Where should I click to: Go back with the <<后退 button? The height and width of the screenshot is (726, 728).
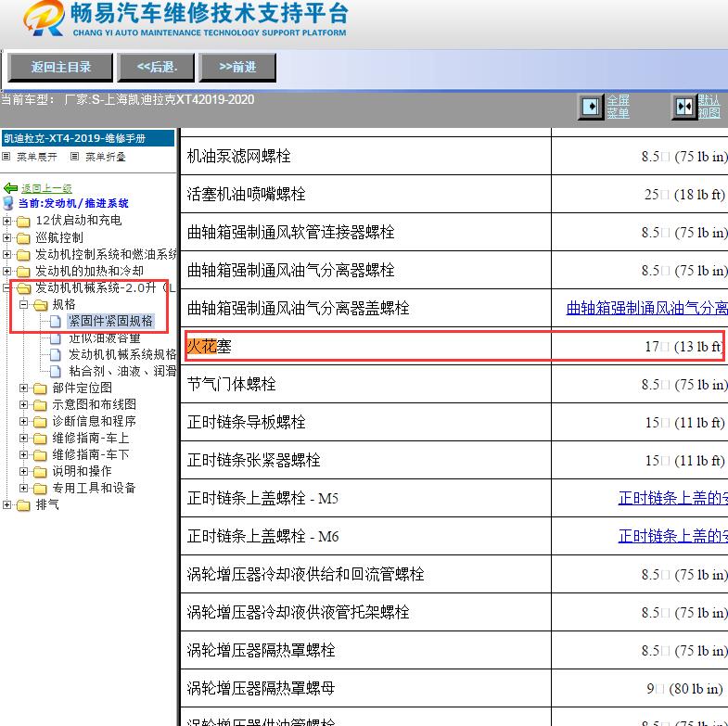tap(156, 68)
